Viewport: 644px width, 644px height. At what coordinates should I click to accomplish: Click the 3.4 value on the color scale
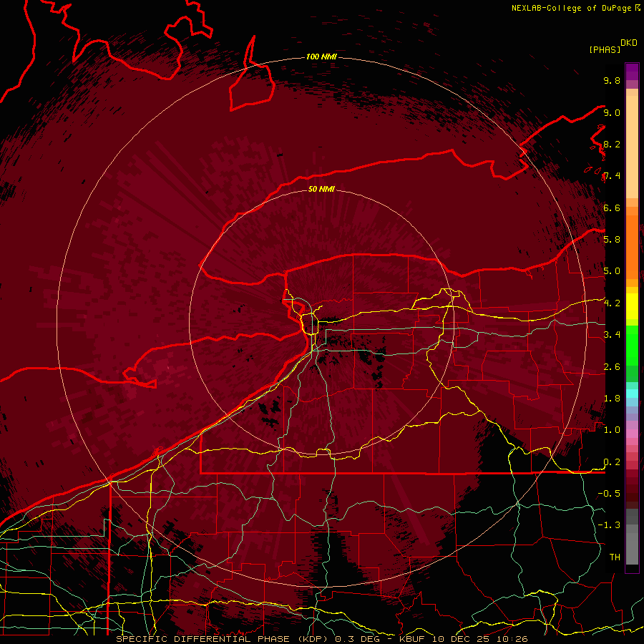point(612,335)
